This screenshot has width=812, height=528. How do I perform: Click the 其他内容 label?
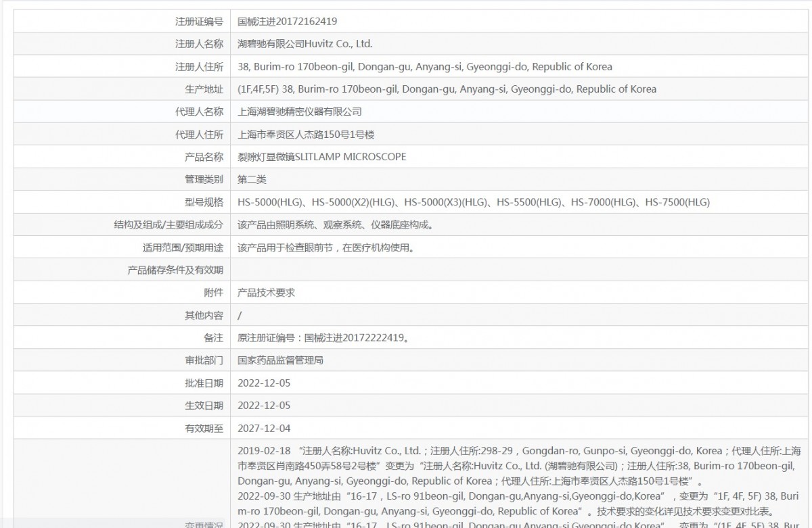pos(204,316)
